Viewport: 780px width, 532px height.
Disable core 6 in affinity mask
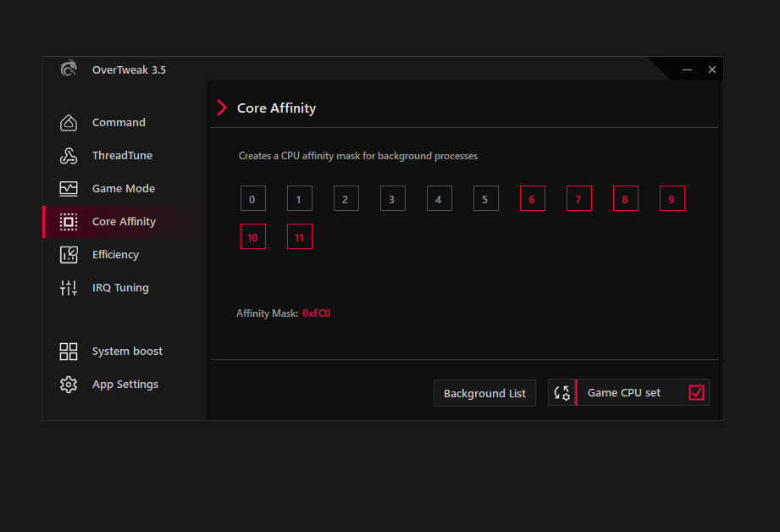[x=532, y=198]
